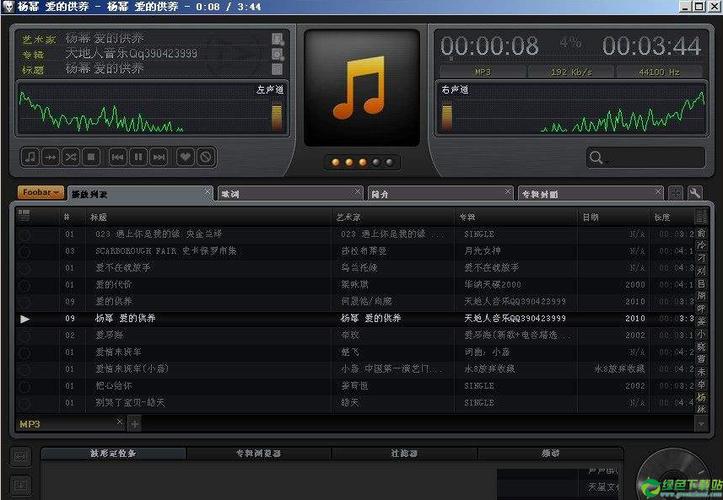Select the track 爱的代价 in playlist
The height and width of the screenshot is (500, 723).
[x=115, y=284]
